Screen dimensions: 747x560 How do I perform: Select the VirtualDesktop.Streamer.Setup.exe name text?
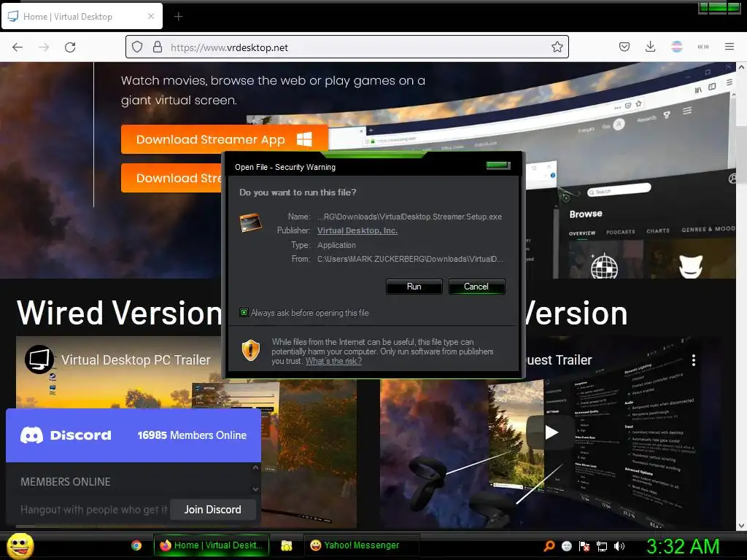tap(409, 217)
